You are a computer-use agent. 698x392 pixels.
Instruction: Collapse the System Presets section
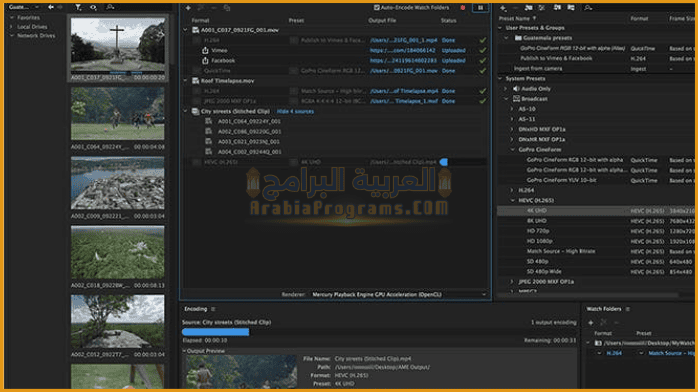500,78
